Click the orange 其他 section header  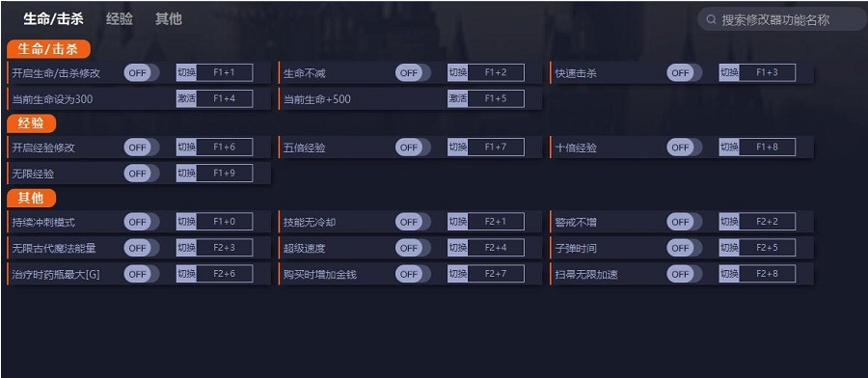(32, 198)
